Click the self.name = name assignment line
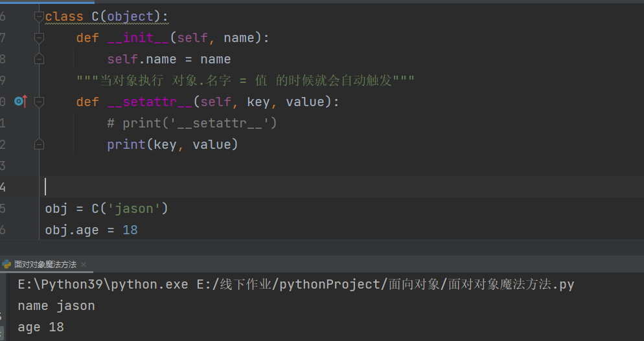 tap(169, 59)
